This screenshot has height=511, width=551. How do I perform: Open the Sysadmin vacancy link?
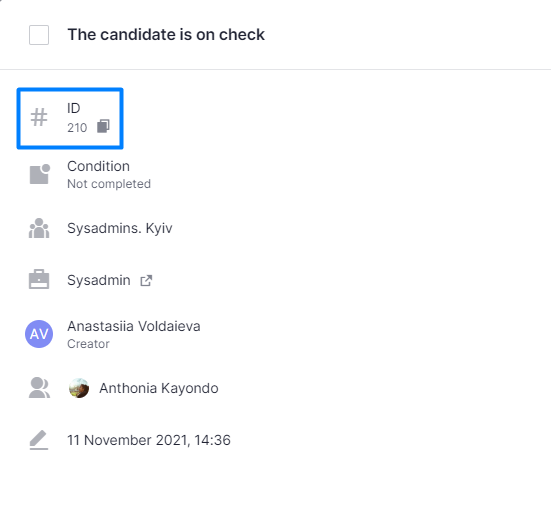click(x=99, y=280)
